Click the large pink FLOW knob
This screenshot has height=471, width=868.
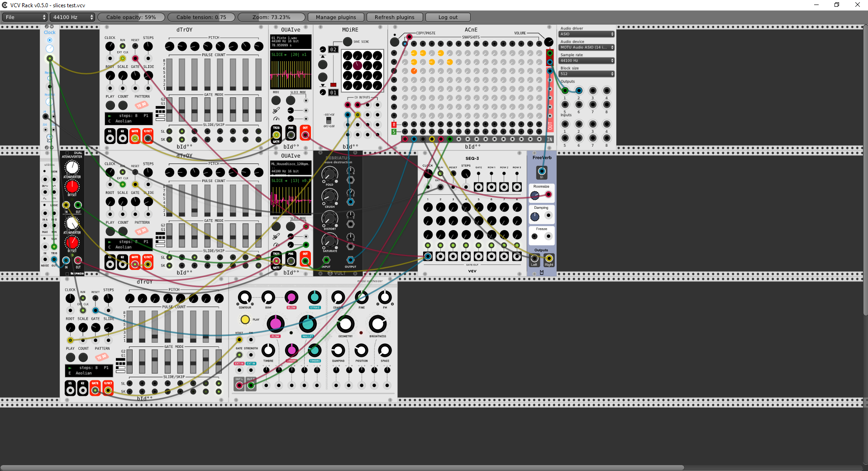click(x=275, y=323)
